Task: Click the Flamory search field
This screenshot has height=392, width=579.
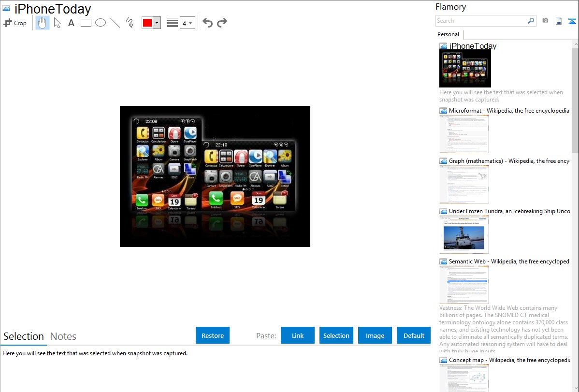Action: coord(481,21)
